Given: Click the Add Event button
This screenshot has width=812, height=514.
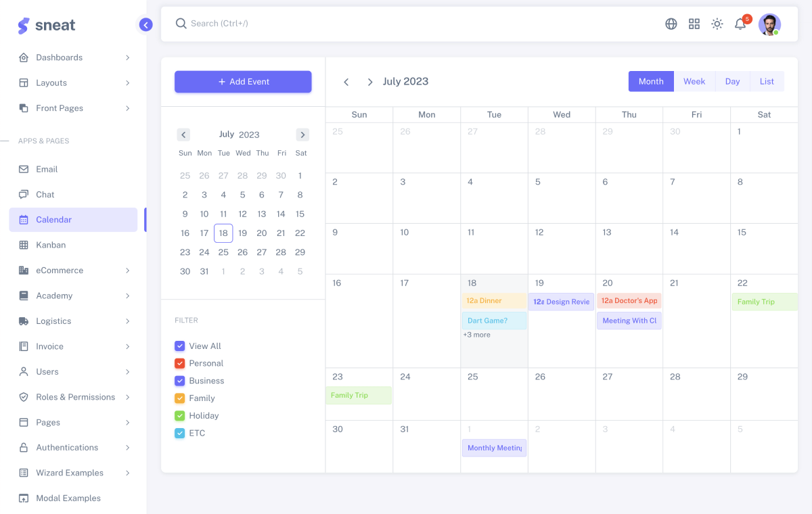Looking at the screenshot, I should pyautogui.click(x=242, y=81).
